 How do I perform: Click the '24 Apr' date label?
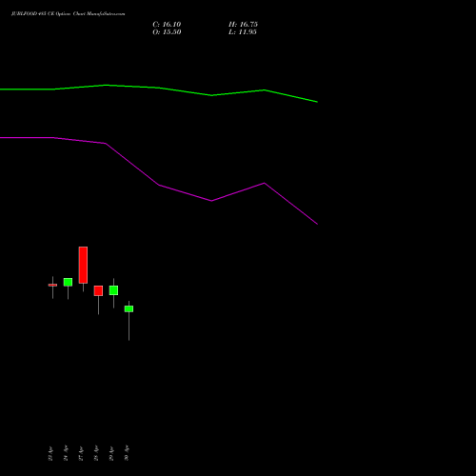(66, 454)
